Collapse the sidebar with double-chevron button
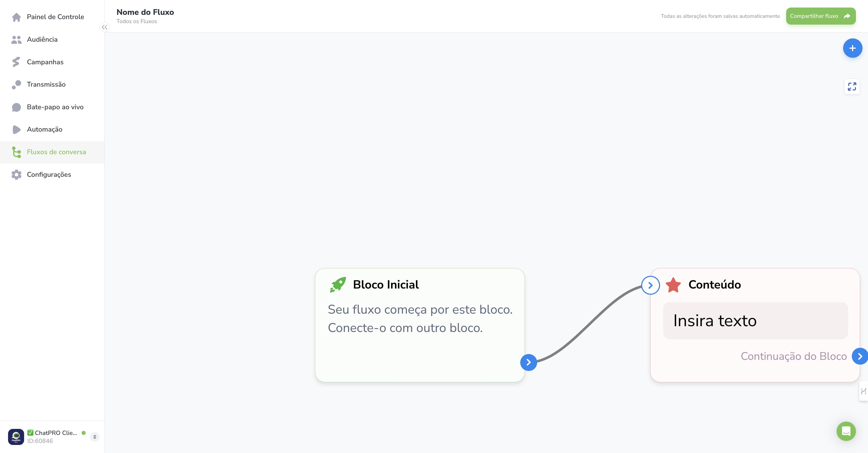The width and height of the screenshot is (868, 453). coord(104,27)
